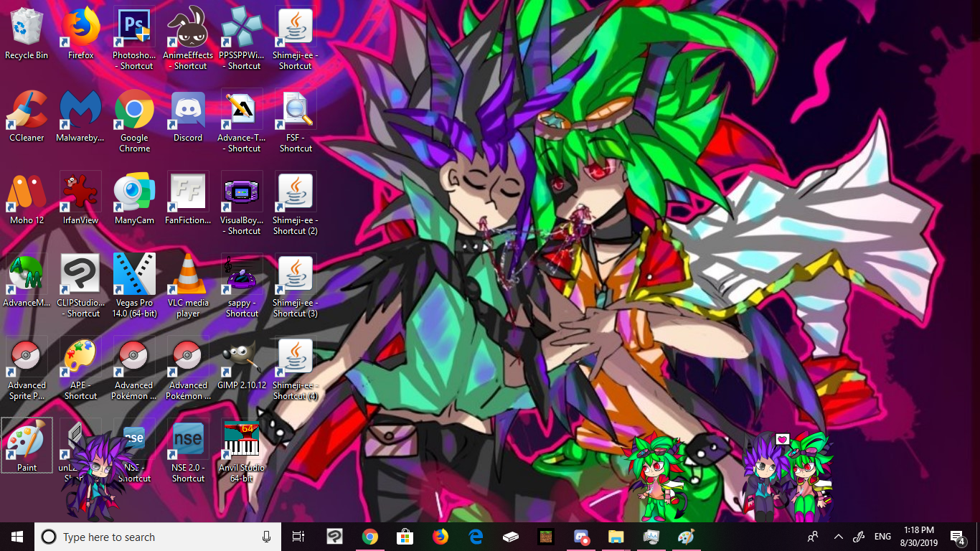Viewport: 980px width, 551px height.
Task: Open Firefox from the taskbar
Action: click(440, 537)
